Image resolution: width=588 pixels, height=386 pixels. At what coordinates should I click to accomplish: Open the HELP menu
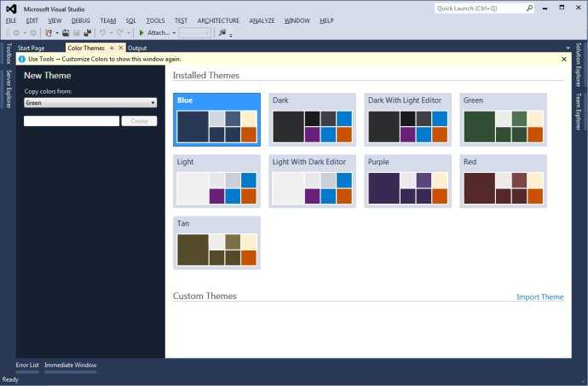(x=326, y=20)
